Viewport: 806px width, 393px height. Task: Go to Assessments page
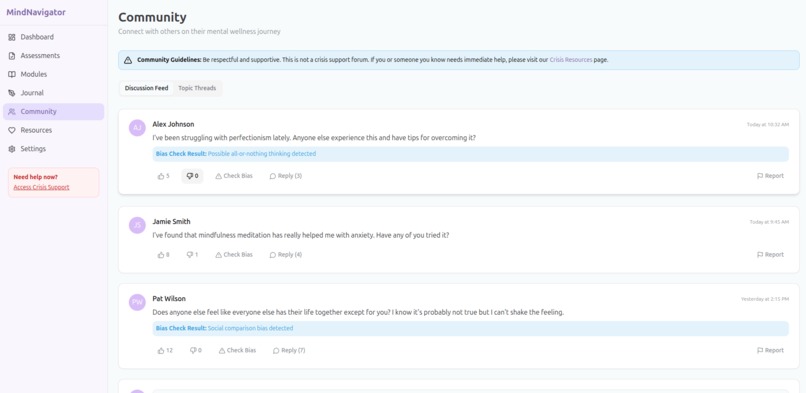pyautogui.click(x=53, y=55)
